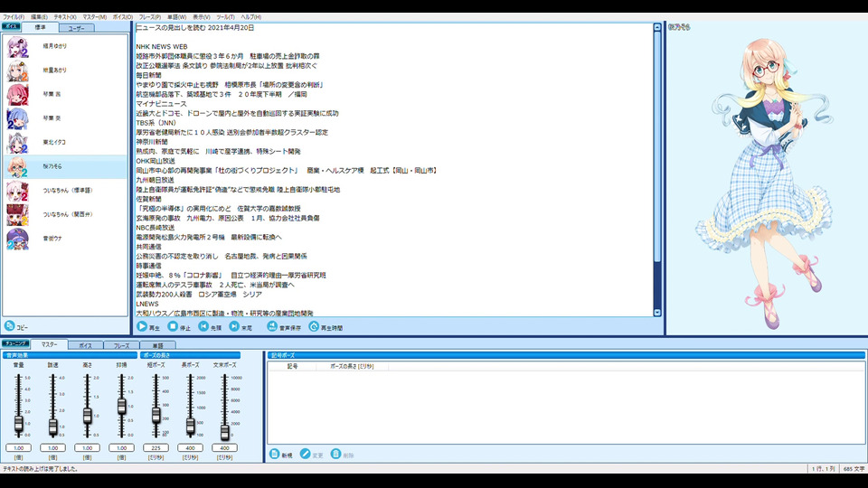Image resolution: width=868 pixels, height=488 pixels.
Task: Select ついなちゃん（標準語） voice avatar
Action: (x=17, y=191)
